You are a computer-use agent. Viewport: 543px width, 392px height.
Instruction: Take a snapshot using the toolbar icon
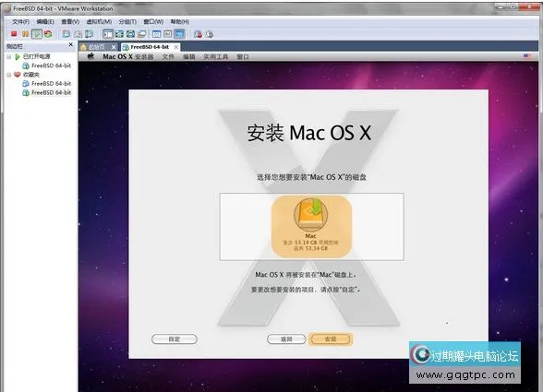66,34
